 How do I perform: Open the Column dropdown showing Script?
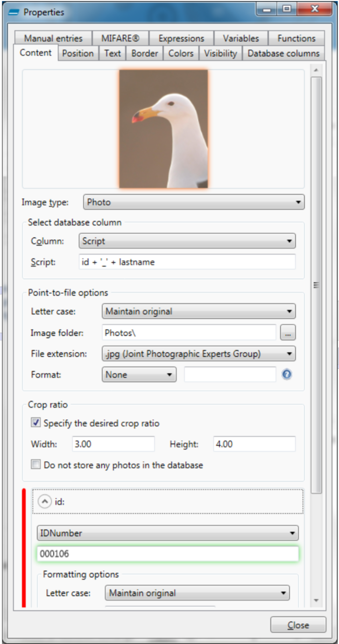tap(187, 241)
